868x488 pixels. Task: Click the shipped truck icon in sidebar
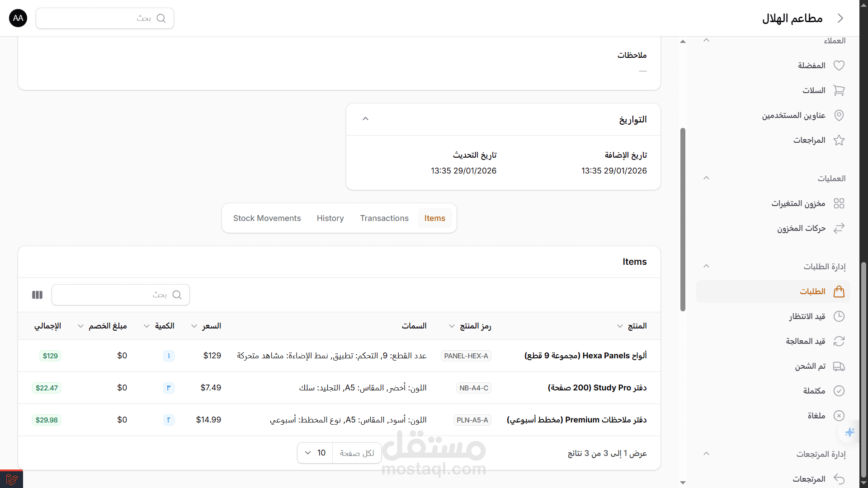(839, 366)
